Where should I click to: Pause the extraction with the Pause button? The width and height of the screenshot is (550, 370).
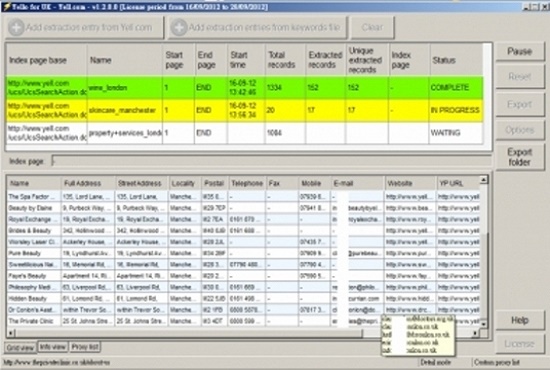point(519,52)
